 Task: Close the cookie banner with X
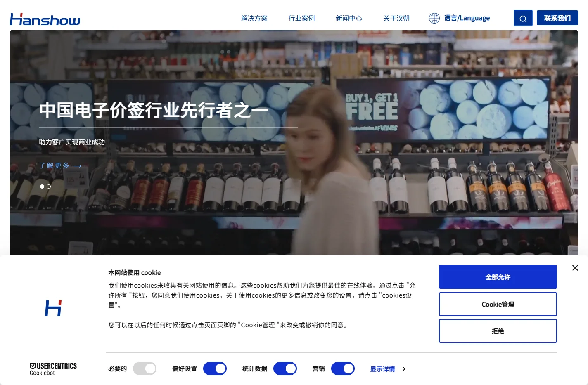tap(575, 268)
